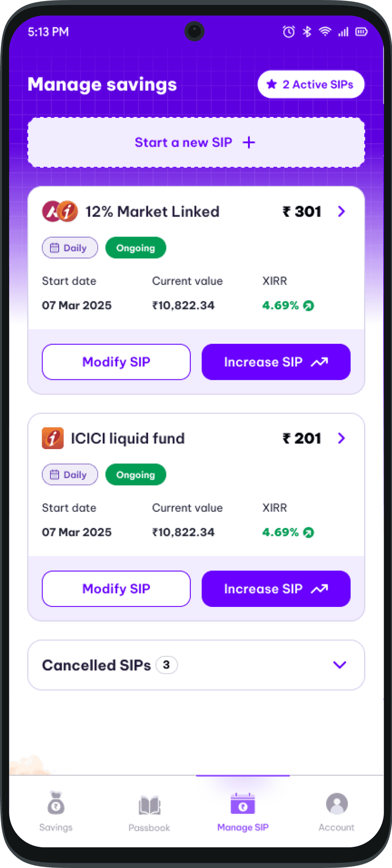This screenshot has height=868, width=392.
Task: Click the ICICI liquid fund logo
Action: [53, 438]
